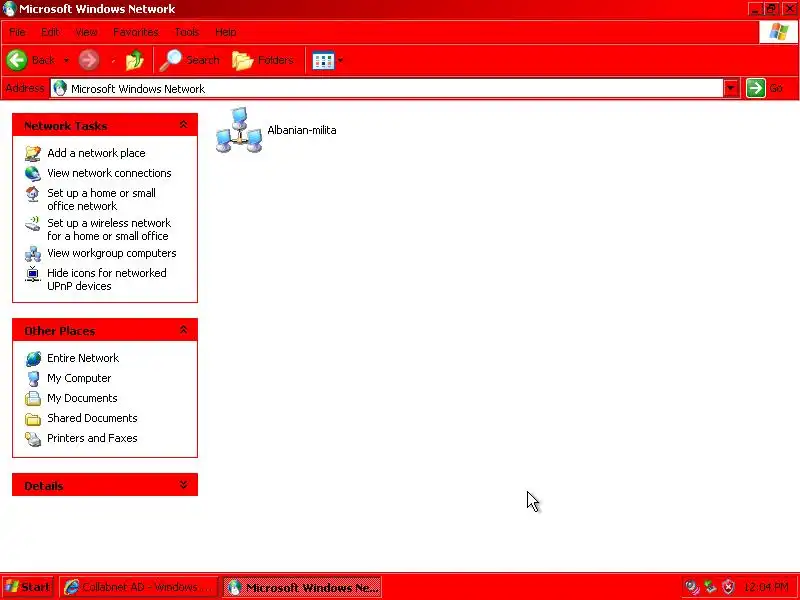The image size is (800, 600).
Task: Click the home network setup icon
Action: pyautogui.click(x=33, y=194)
